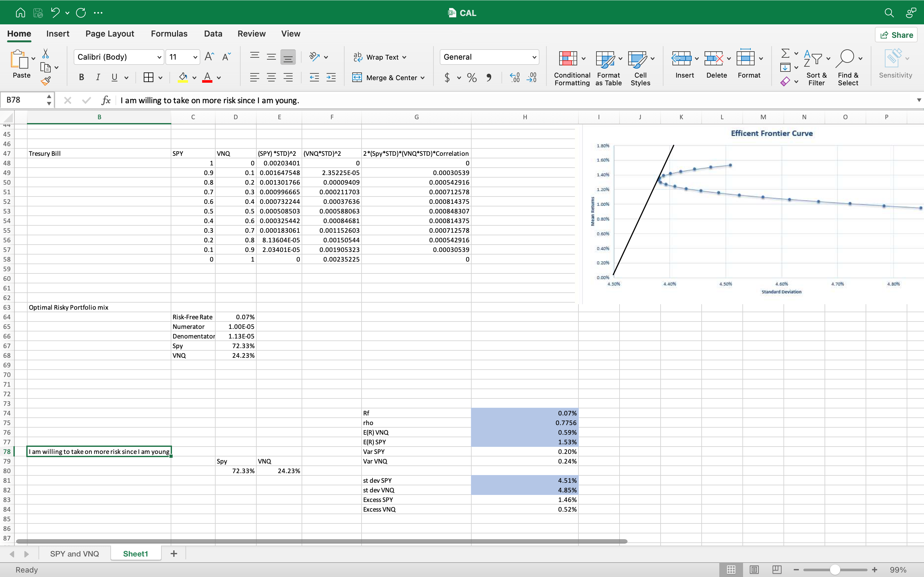Click the Find & Select control

848,67
